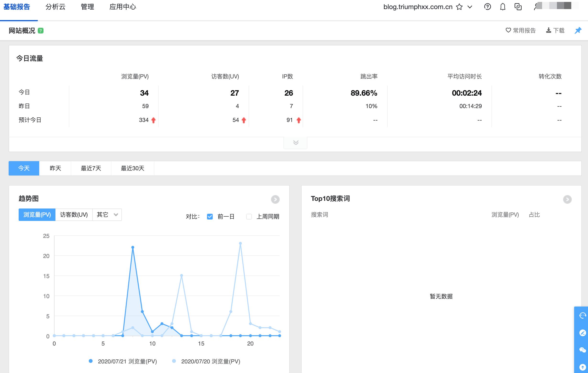Switch trend metric to 访客数(UV)
This screenshot has height=373, width=588.
(74, 214)
